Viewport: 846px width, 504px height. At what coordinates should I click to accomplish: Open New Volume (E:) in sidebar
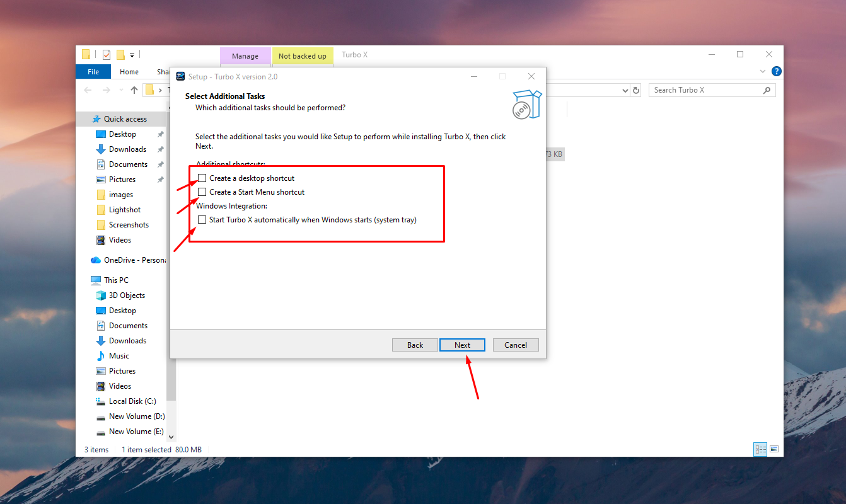coord(136,432)
